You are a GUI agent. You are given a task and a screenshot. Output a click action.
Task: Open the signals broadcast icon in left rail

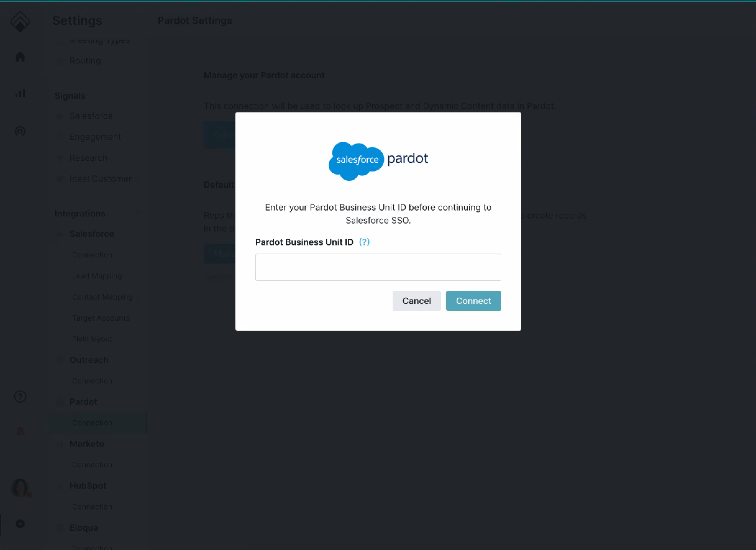20,131
